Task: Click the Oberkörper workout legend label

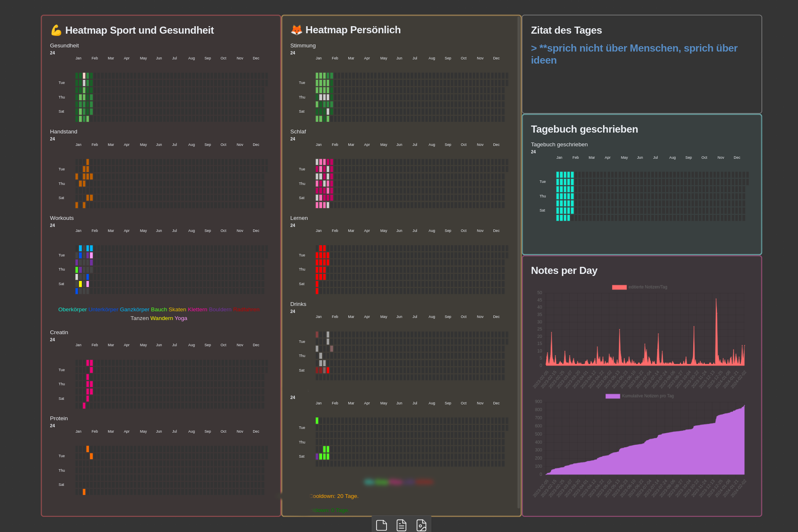Action: pyautogui.click(x=72, y=310)
